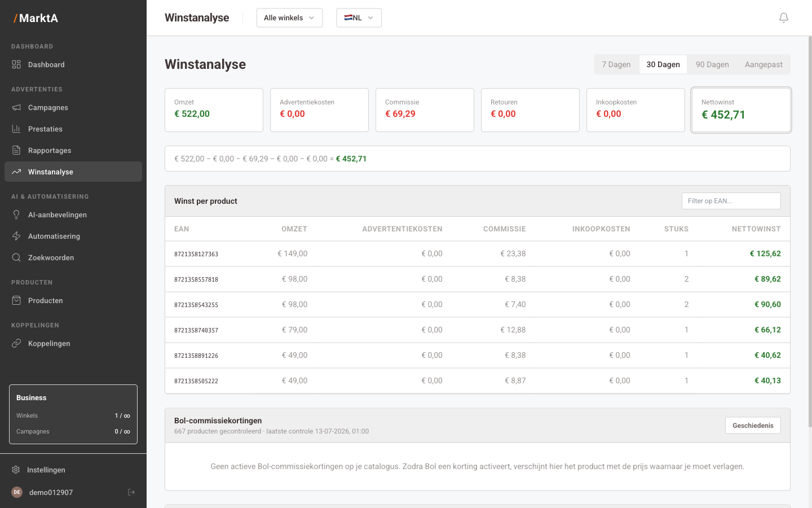The width and height of the screenshot is (812, 508).
Task: Open the AI-aanbevelingen lightbulb icon
Action: (16, 214)
